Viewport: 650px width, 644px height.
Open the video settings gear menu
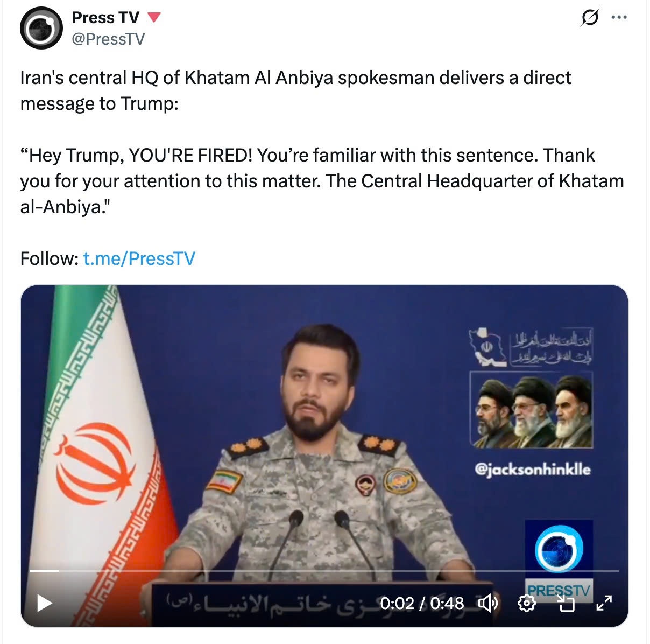click(526, 604)
